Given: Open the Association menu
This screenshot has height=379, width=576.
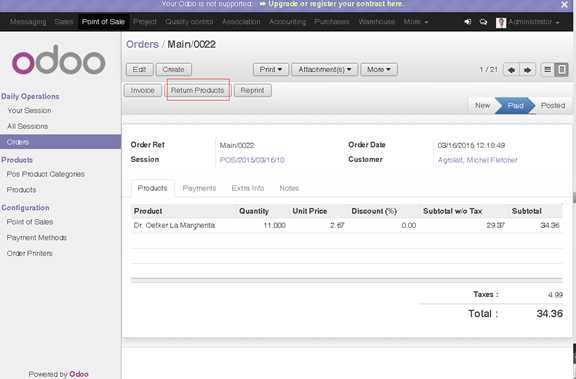Looking at the screenshot, I should click(x=241, y=22).
